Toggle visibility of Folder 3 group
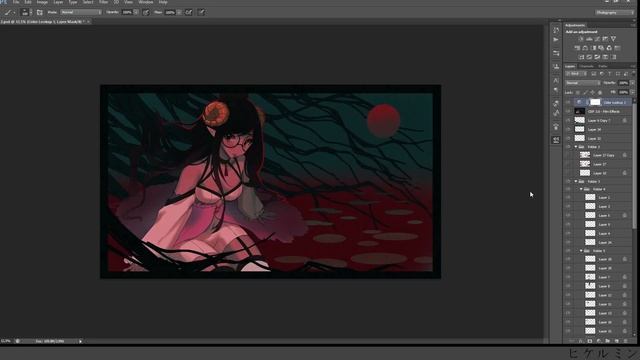The image size is (640, 360). [568, 181]
